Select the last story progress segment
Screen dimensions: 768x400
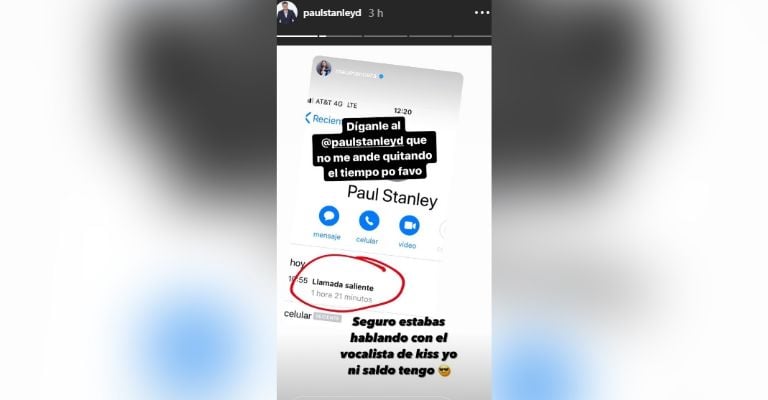pos(472,36)
